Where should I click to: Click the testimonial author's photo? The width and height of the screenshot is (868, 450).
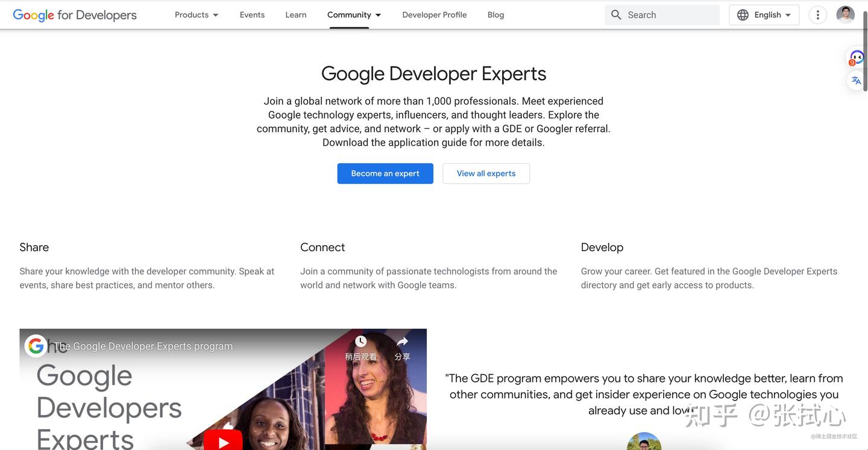click(644, 442)
